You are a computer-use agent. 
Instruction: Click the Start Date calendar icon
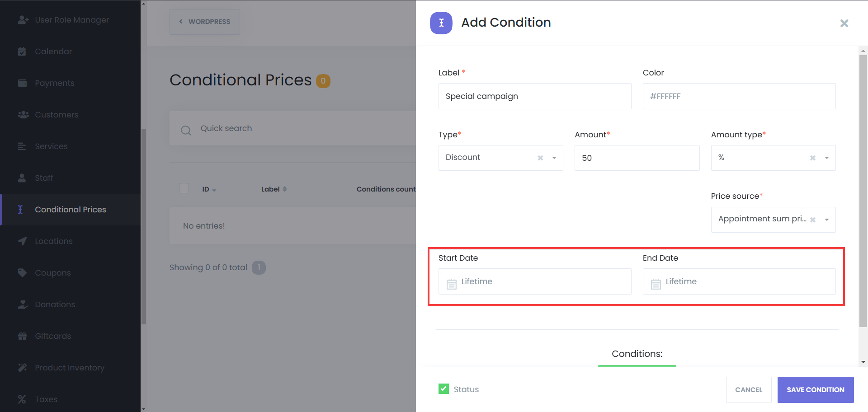(x=451, y=284)
